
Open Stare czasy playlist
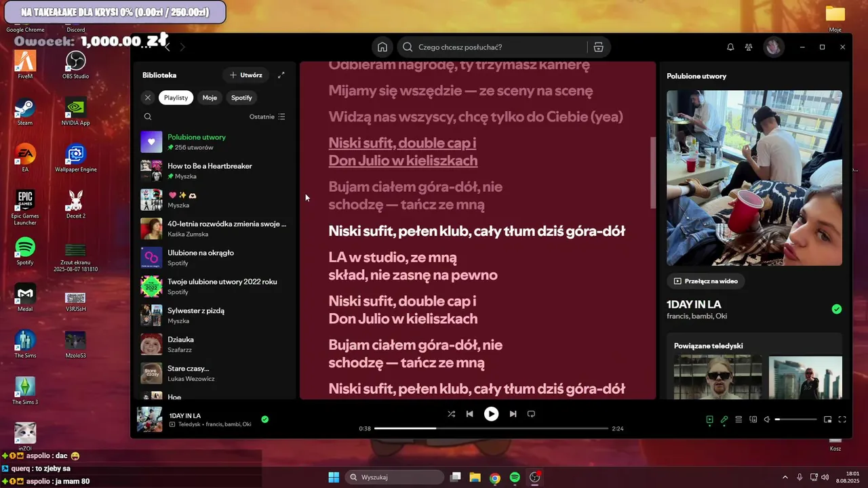point(214,373)
